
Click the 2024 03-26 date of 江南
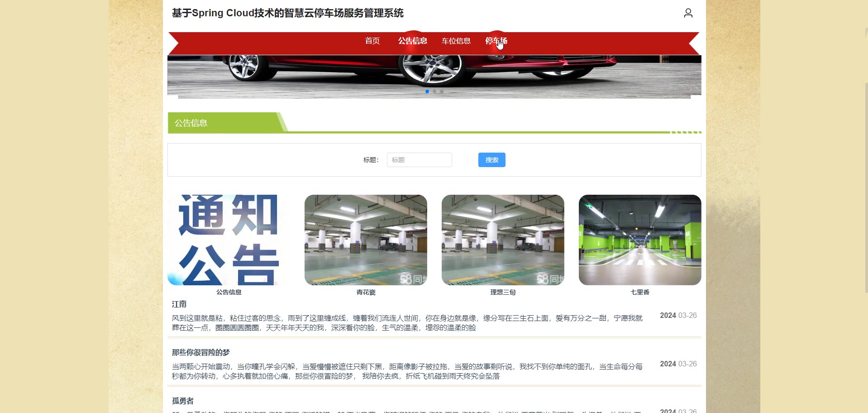tap(678, 315)
